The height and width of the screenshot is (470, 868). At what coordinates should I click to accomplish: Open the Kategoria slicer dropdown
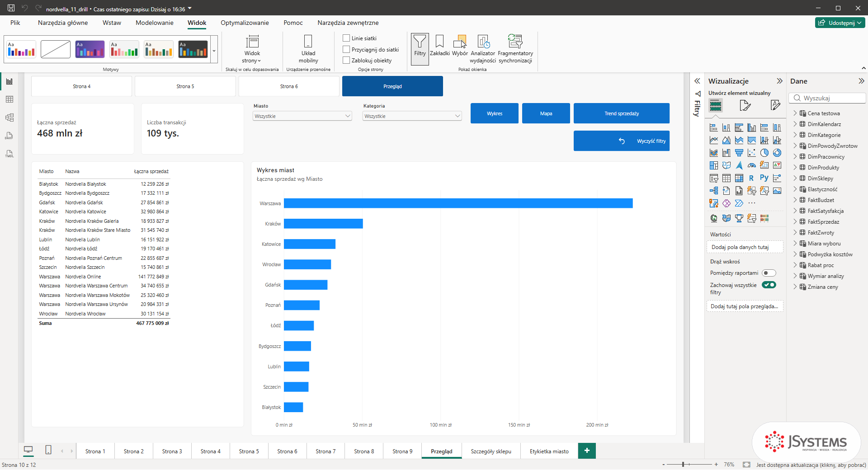412,116
